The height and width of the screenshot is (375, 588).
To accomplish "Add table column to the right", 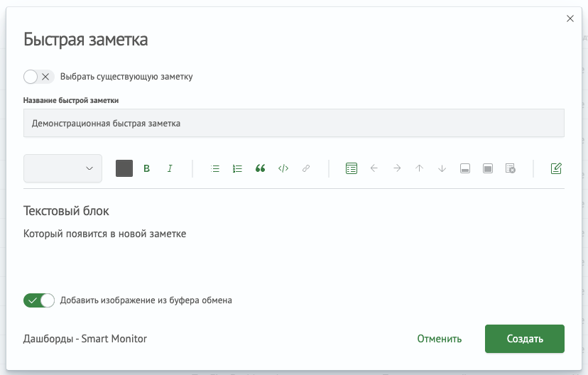I will pyautogui.click(x=397, y=168).
